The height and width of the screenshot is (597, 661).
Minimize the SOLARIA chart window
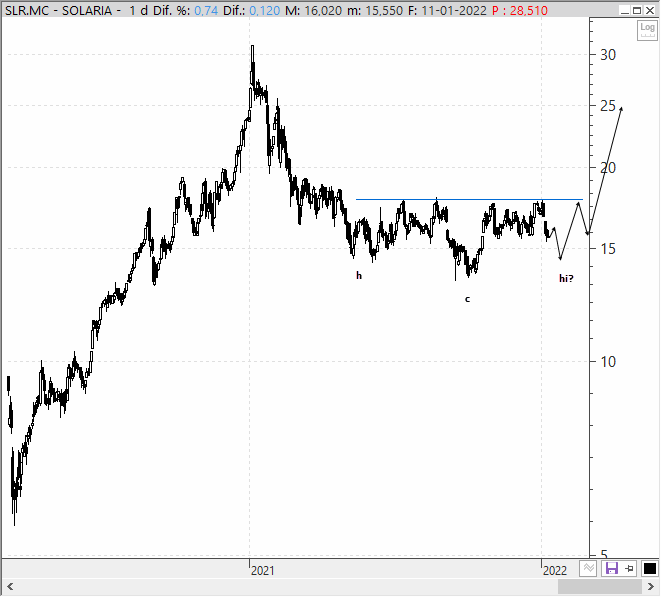tap(625, 10)
